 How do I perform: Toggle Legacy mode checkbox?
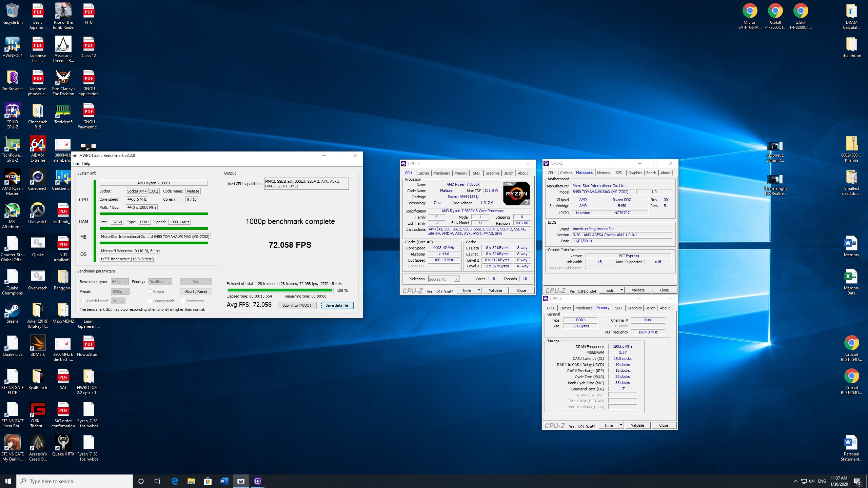150,301
